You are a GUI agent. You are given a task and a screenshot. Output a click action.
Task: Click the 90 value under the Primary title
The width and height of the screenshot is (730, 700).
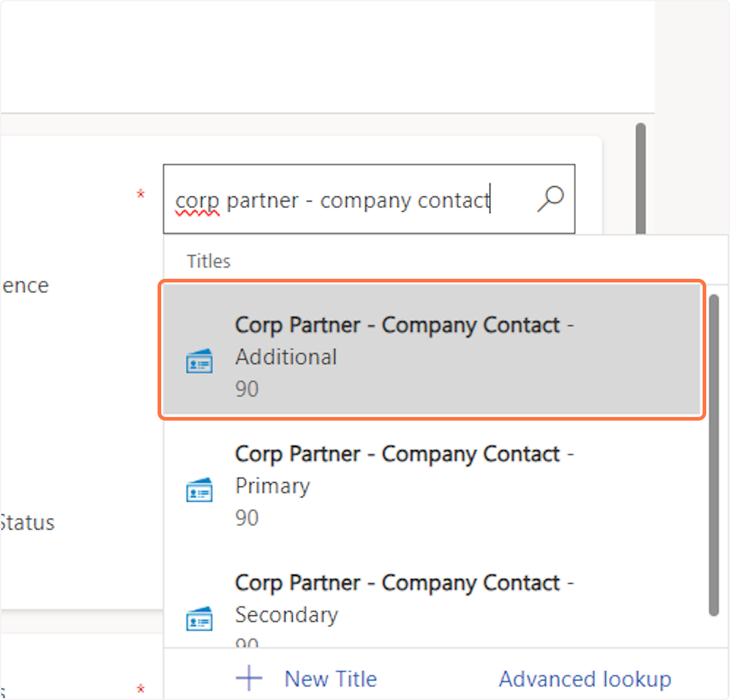[247, 518]
